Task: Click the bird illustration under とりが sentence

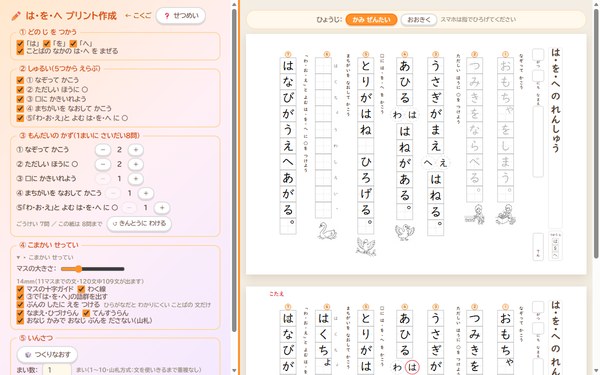Action: [x=366, y=246]
